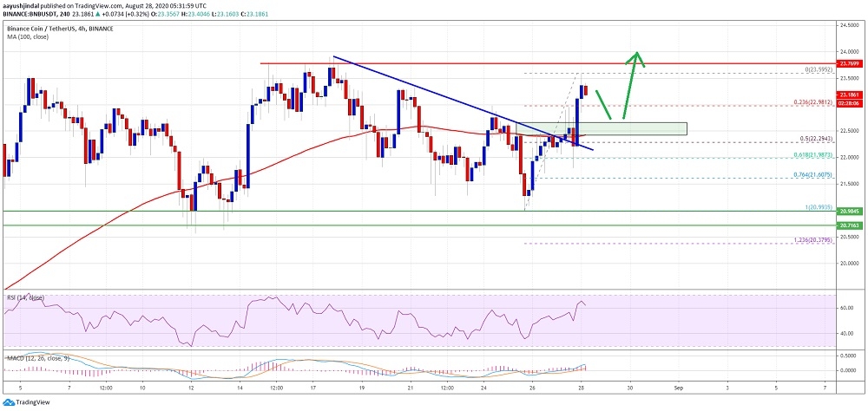The width and height of the screenshot is (868, 411).
Task: Click the '14' date on time axis
Action: click(x=240, y=388)
